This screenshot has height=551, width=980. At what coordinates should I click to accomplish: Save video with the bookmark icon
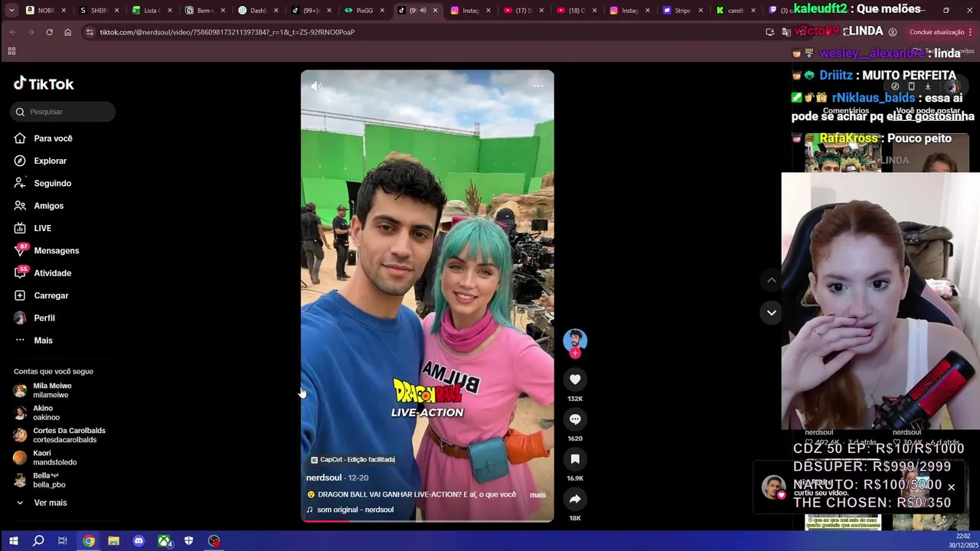(x=575, y=459)
